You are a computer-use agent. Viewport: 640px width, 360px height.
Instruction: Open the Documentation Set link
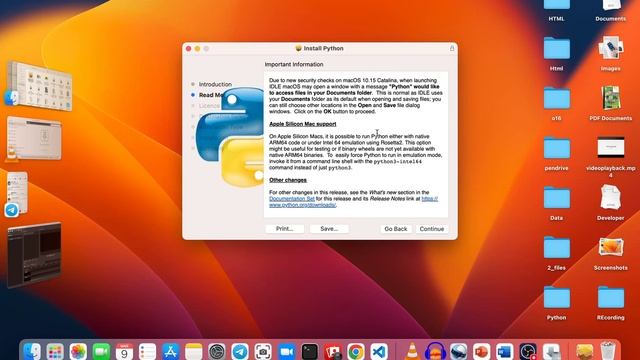[291, 199]
